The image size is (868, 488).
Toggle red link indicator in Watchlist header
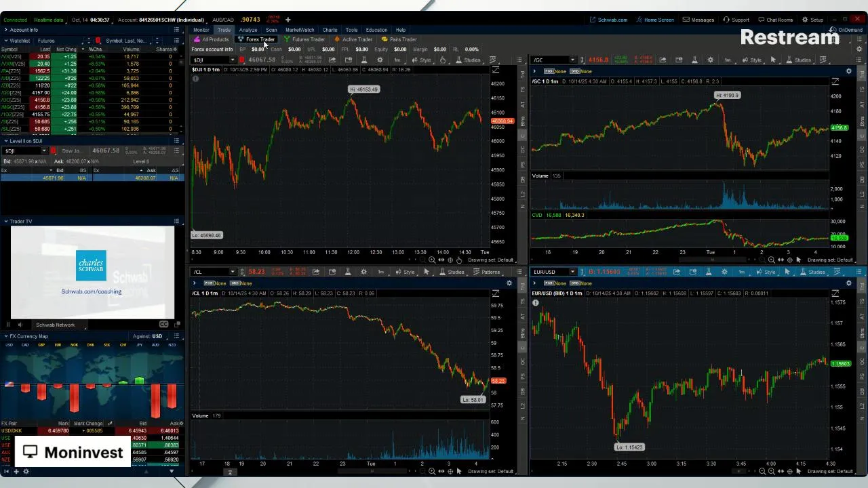98,41
